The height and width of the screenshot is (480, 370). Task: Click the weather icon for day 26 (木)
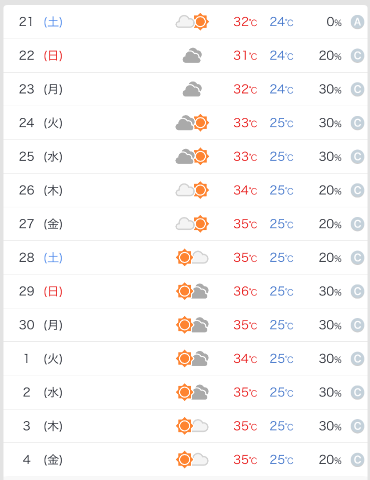click(192, 190)
